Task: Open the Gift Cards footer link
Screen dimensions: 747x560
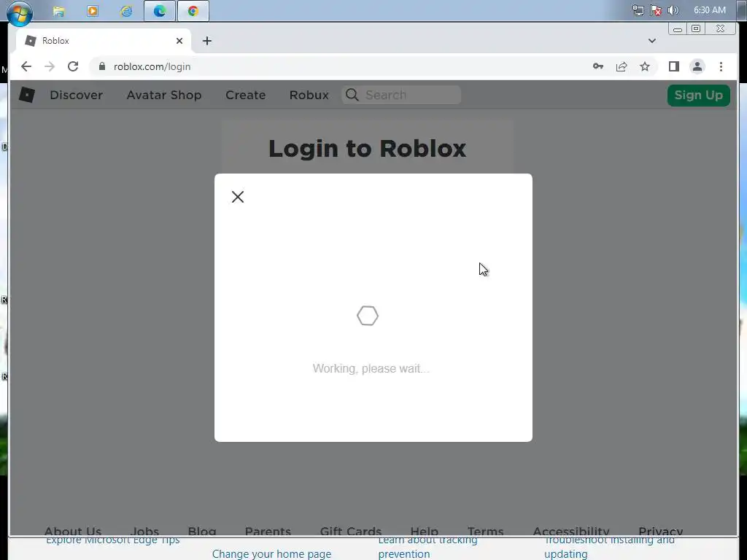Action: click(x=351, y=531)
